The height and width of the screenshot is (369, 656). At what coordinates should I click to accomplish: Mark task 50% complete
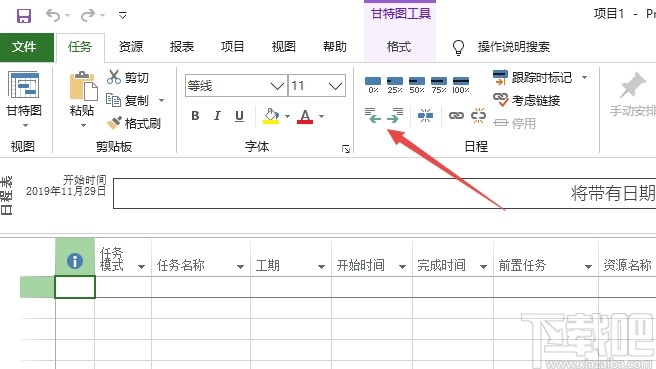[417, 85]
